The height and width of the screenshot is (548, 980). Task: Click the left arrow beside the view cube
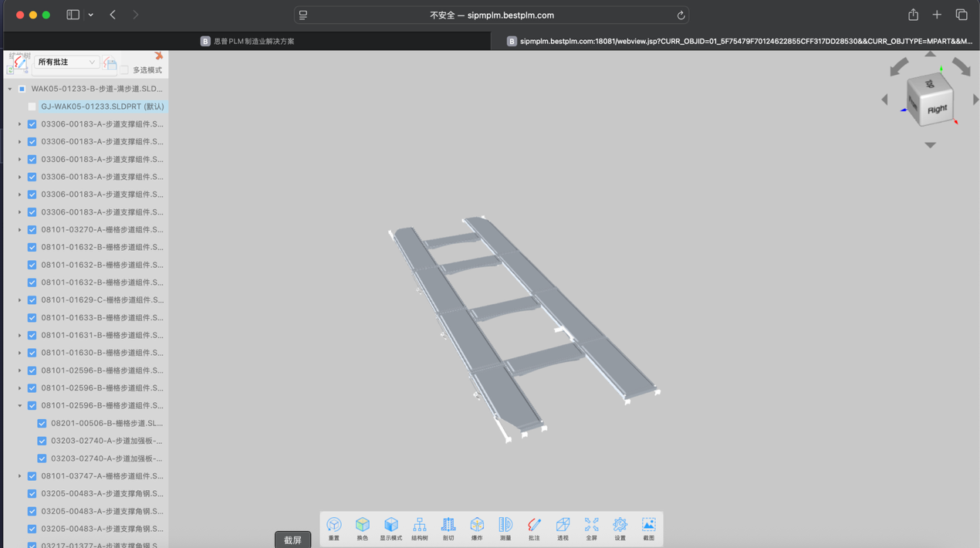coord(885,100)
